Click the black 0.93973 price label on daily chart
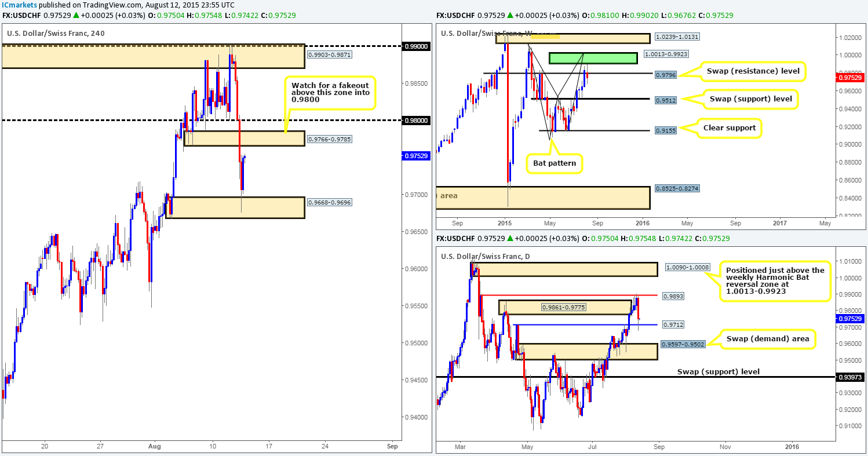 [x=849, y=377]
